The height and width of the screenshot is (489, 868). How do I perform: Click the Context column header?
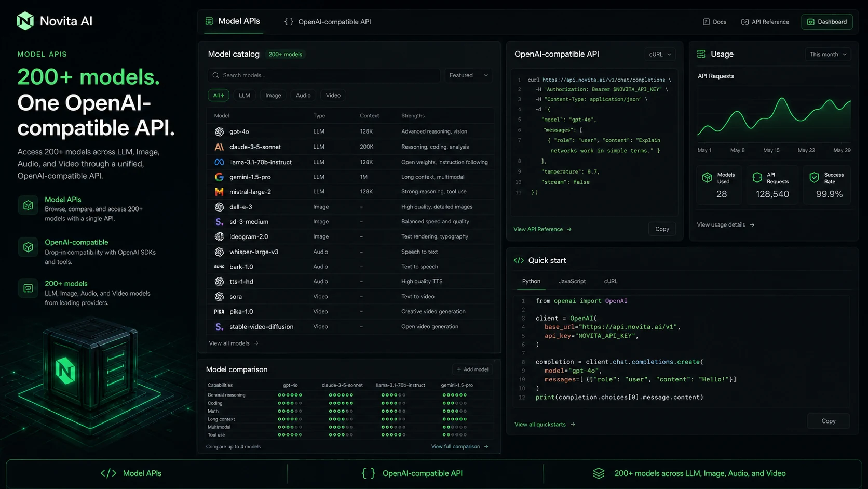coord(370,116)
